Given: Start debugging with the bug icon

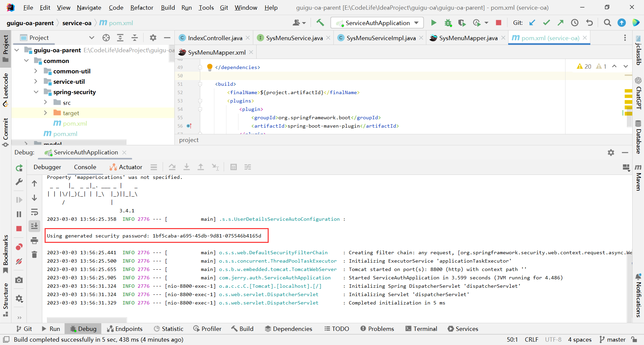Looking at the screenshot, I should (448, 23).
